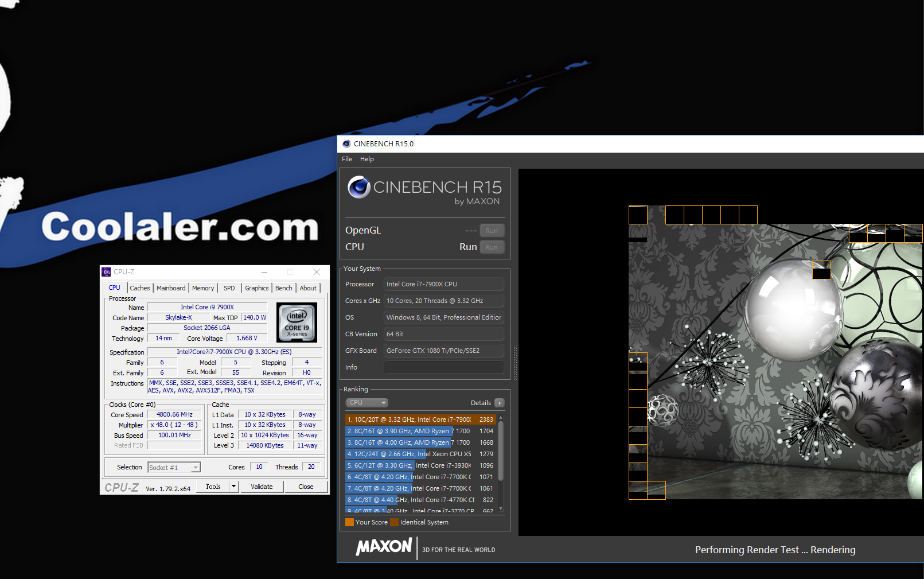
Task: Click the Tools button in CPU-Z
Action: pos(213,487)
